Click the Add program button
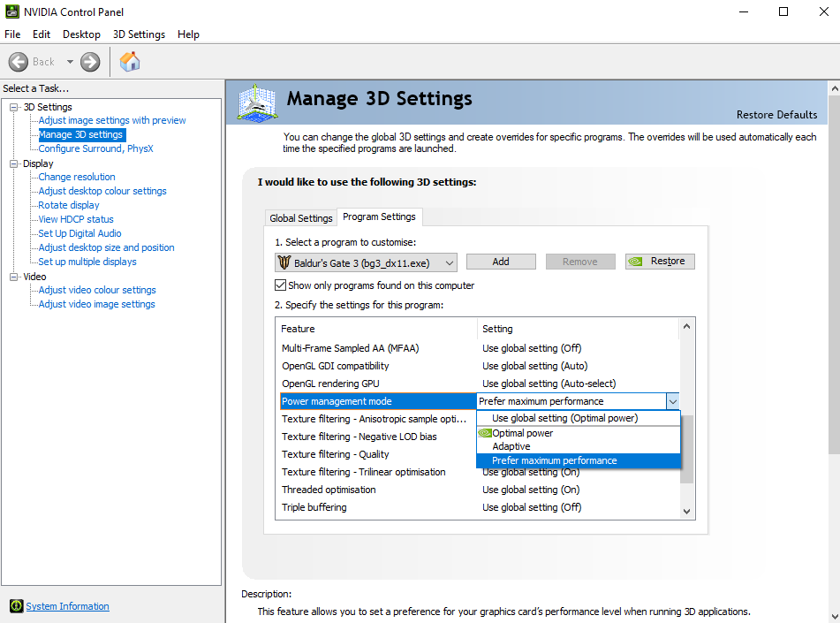Viewport: 840px width, 623px height. click(x=501, y=262)
